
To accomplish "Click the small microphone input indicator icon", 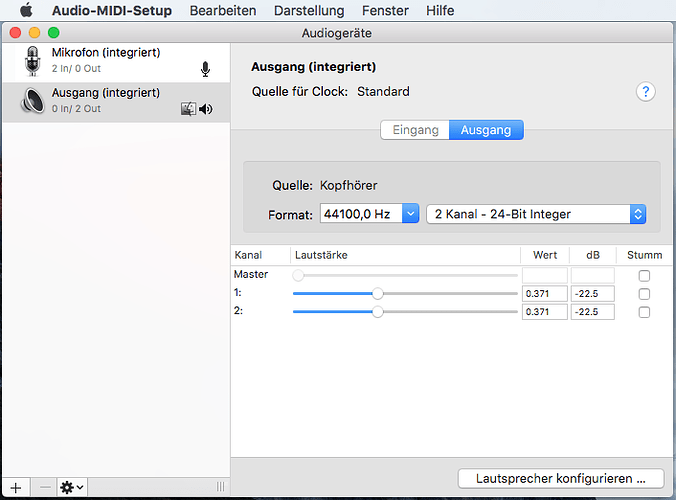I will coord(206,69).
